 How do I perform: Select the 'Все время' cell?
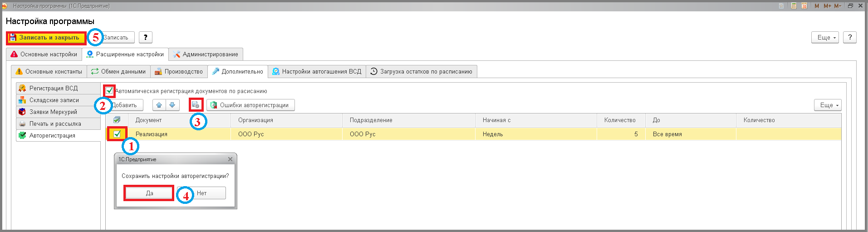coord(691,134)
